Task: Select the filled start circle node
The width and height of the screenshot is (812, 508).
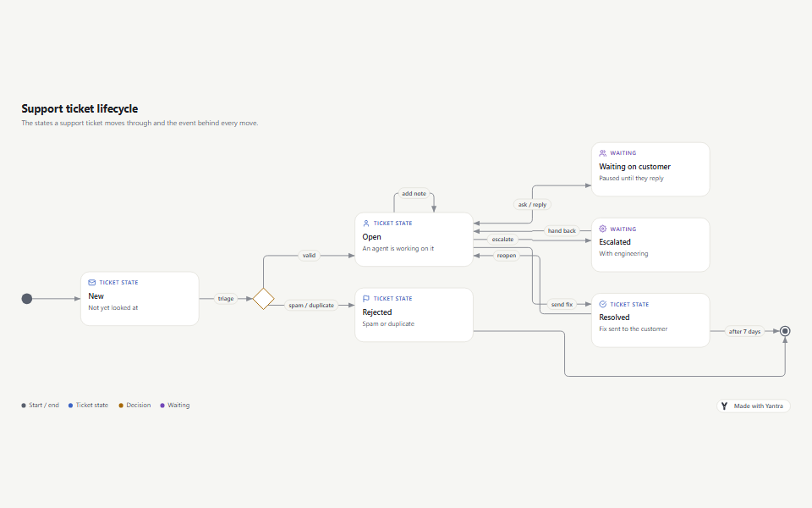Action: [27, 299]
